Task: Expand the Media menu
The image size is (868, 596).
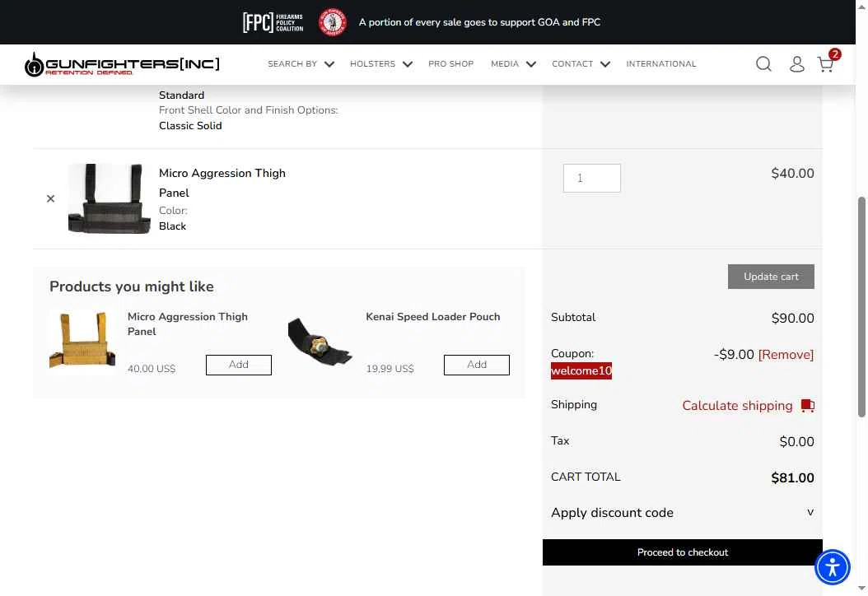Action: (x=513, y=64)
